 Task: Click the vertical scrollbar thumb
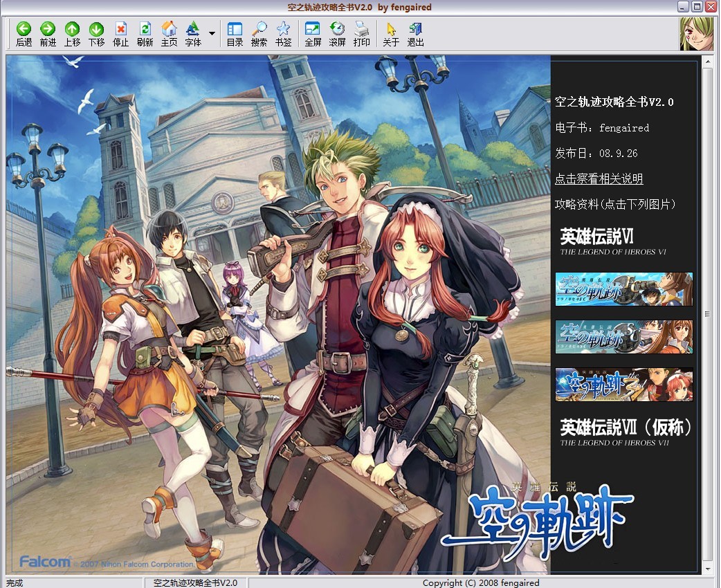click(x=707, y=315)
